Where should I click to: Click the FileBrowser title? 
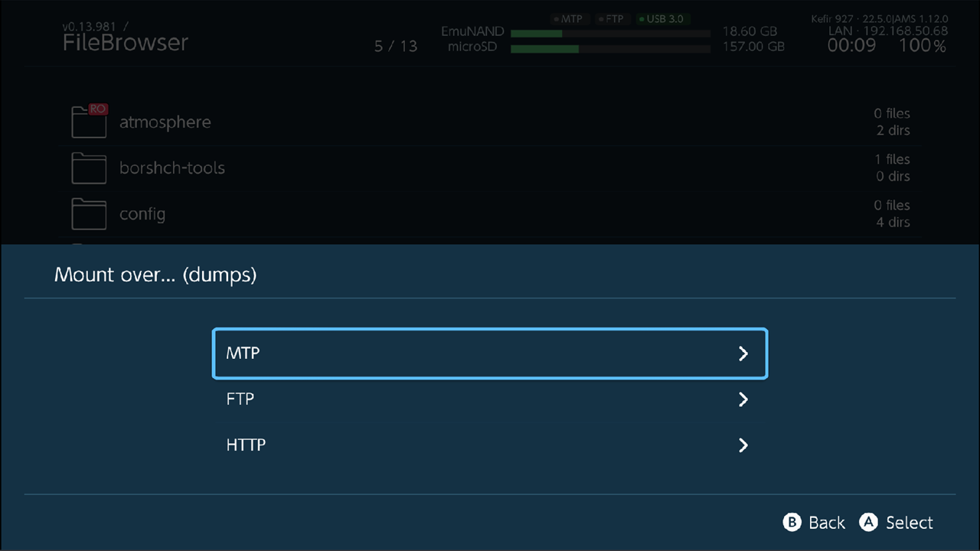pyautogui.click(x=126, y=43)
